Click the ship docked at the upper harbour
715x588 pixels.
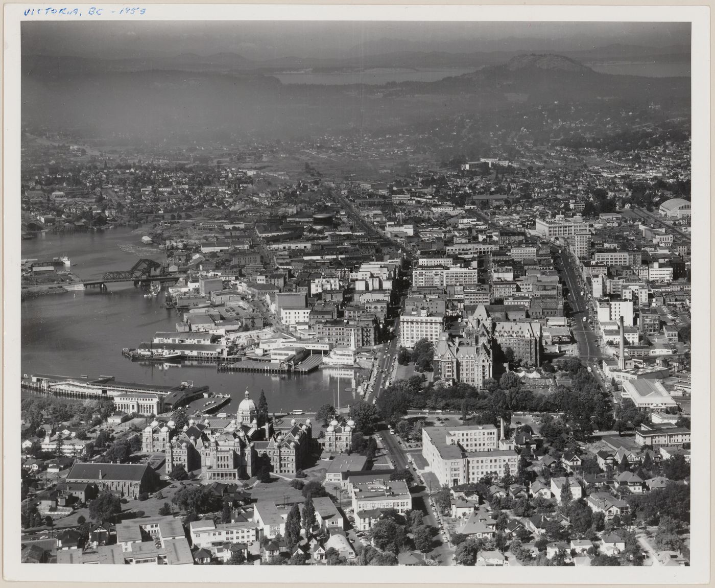pyautogui.click(x=66, y=262)
